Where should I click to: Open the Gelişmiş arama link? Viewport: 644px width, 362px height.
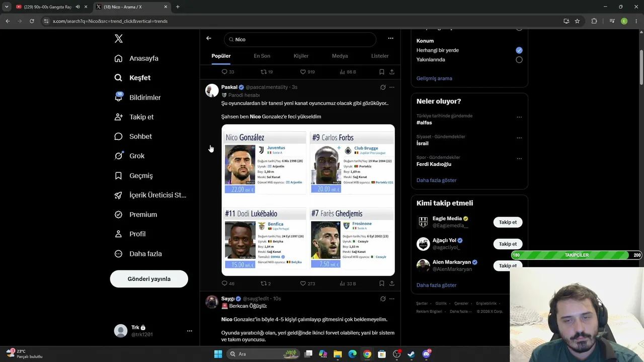click(x=434, y=78)
